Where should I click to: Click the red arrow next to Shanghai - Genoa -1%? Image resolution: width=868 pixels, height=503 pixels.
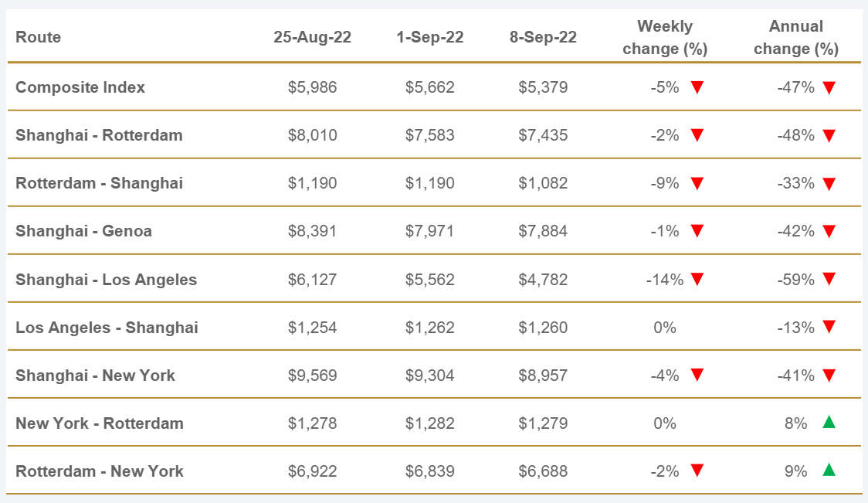pyautogui.click(x=697, y=232)
